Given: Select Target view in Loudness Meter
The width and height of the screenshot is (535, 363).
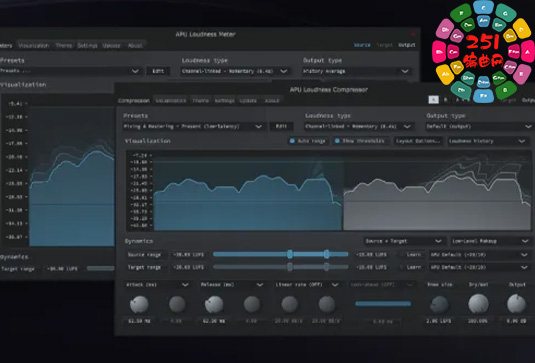Looking at the screenshot, I should coord(385,45).
